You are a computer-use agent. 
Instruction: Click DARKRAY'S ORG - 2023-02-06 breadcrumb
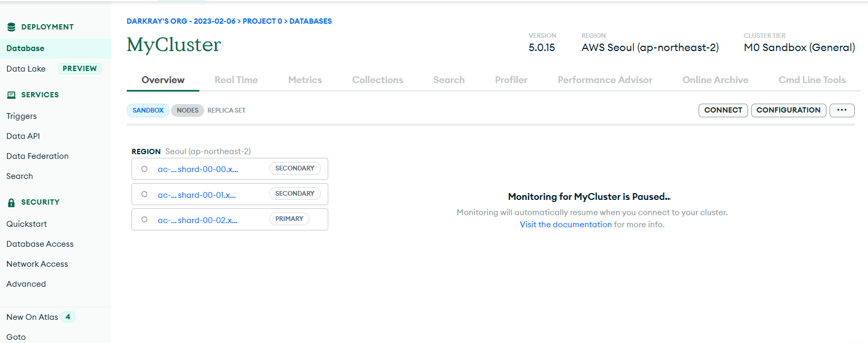[x=181, y=22]
